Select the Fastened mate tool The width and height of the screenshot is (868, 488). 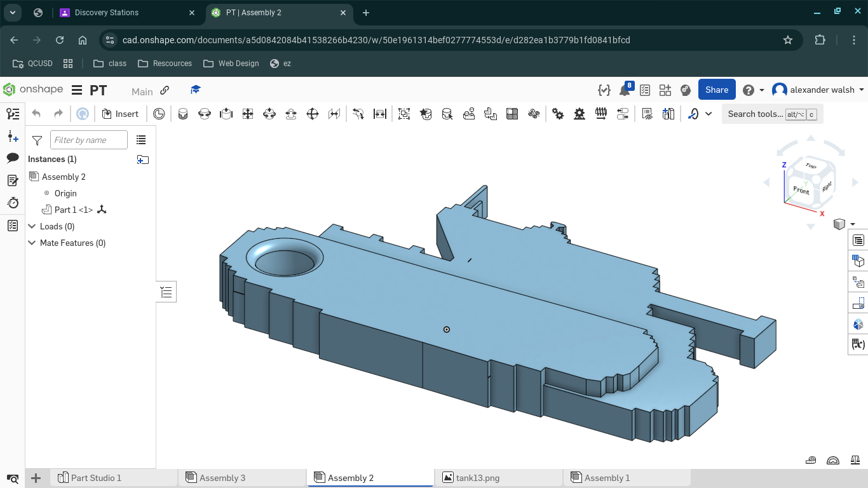(x=183, y=114)
